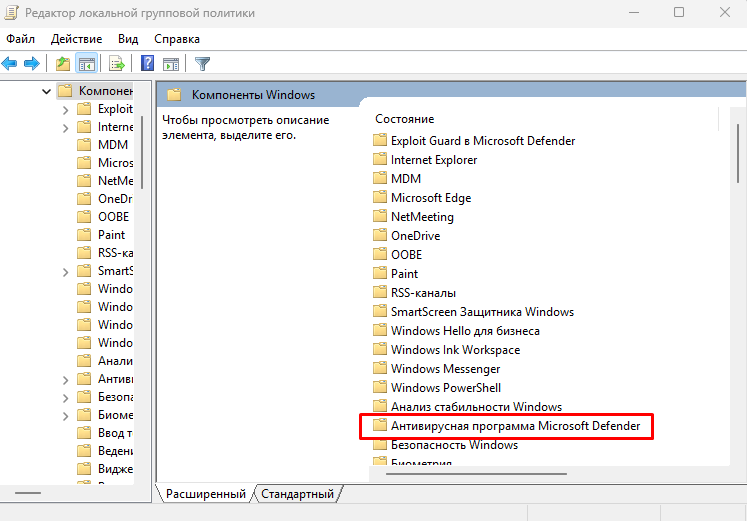
Task: Select the MDM folder in right list
Action: 397,179
